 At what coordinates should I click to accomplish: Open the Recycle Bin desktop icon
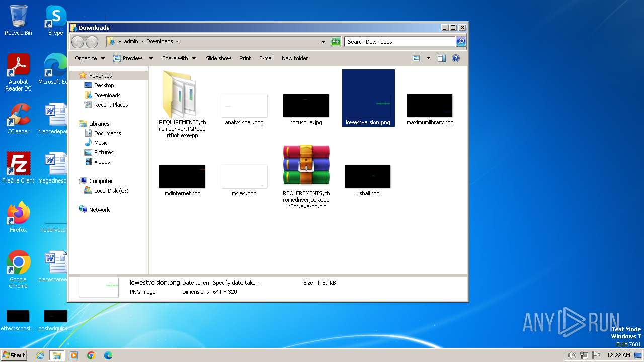[18, 20]
